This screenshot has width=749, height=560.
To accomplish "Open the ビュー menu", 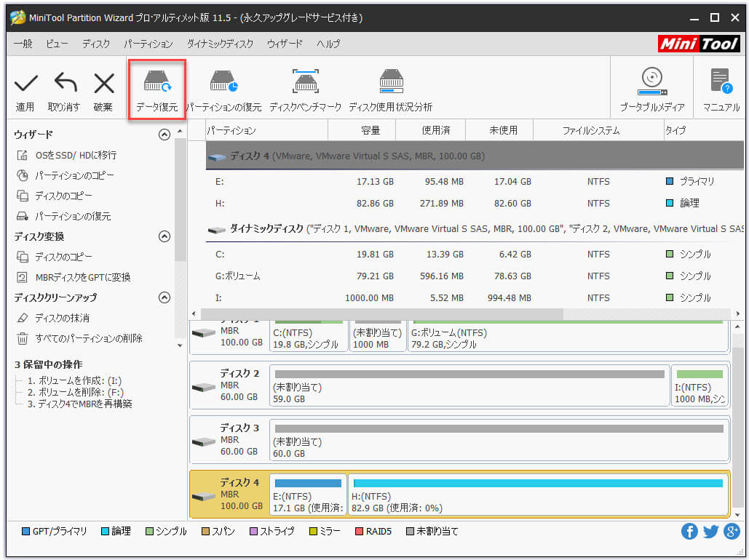I will coord(57,44).
